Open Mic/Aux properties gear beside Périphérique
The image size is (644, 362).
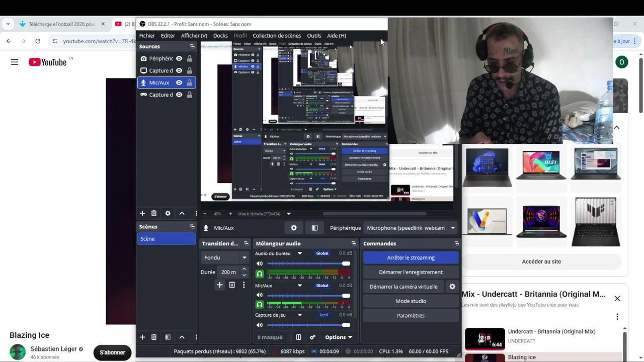[x=294, y=228]
